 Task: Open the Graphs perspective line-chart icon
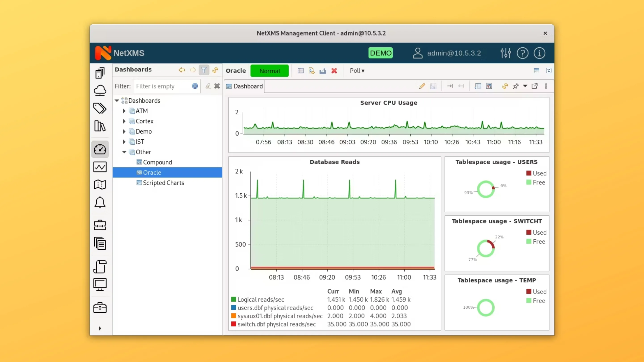[x=100, y=167]
